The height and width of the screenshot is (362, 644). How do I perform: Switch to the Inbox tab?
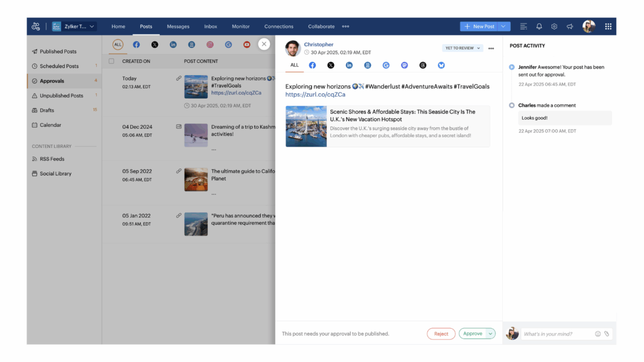click(x=211, y=26)
